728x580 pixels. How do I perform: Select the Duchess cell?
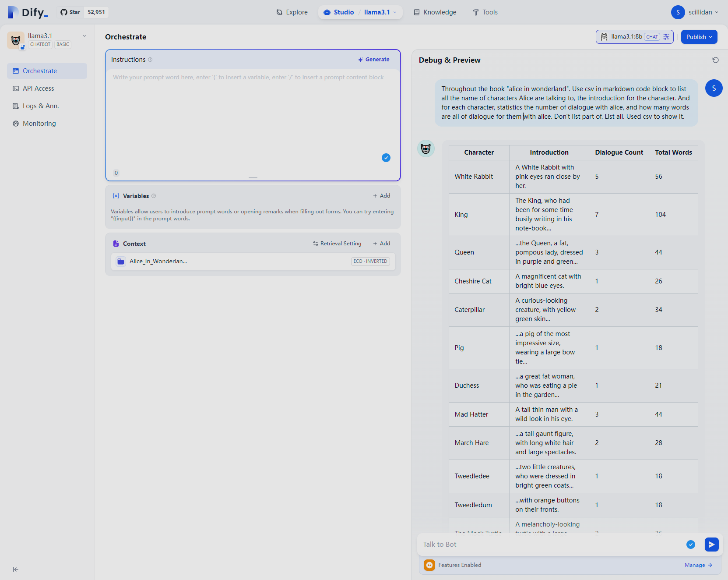479,385
